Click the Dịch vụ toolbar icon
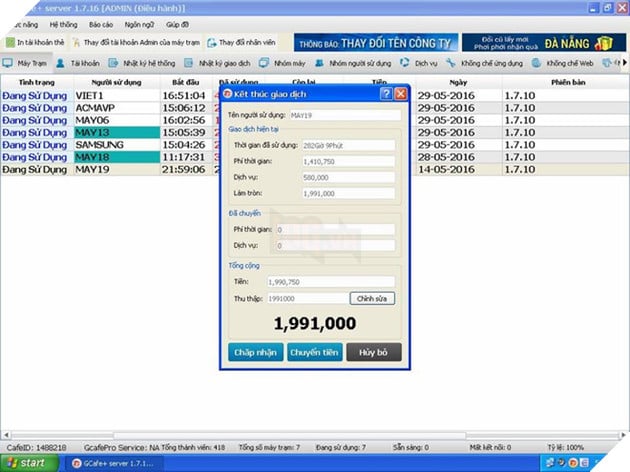Image resolution: width=630 pixels, height=472 pixels. tap(420, 63)
